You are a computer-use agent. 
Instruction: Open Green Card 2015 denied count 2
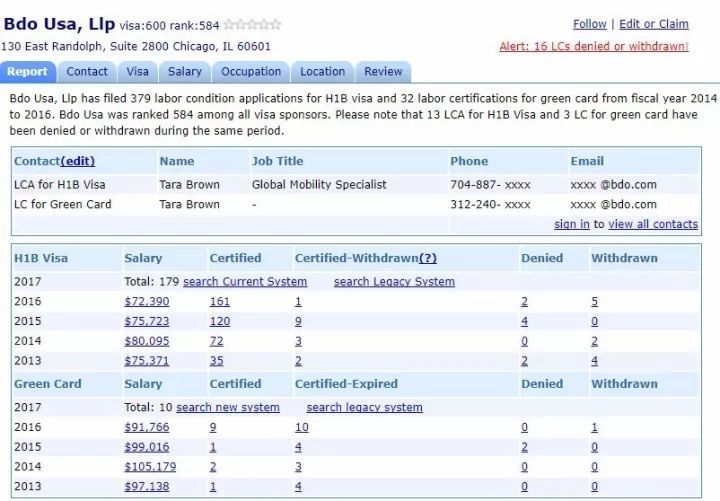click(524, 447)
